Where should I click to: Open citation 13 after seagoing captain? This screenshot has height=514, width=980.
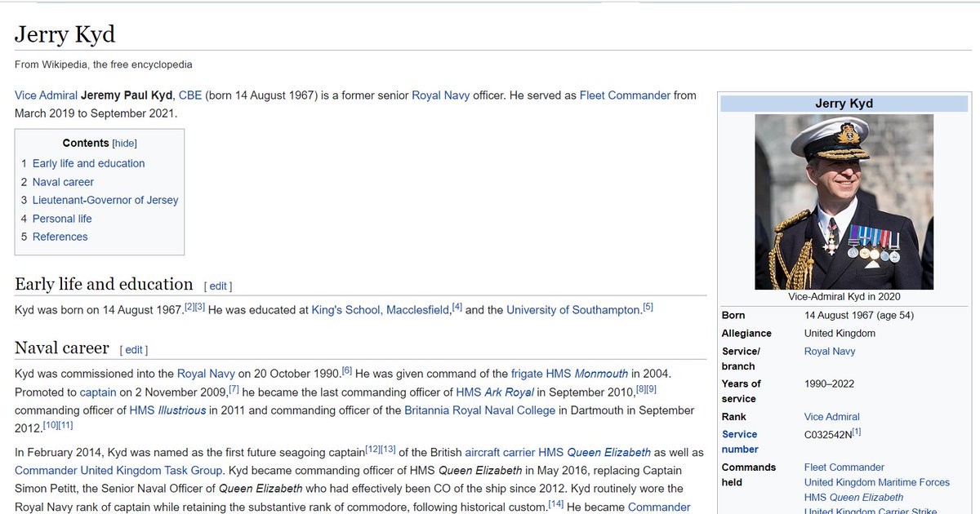click(x=389, y=449)
